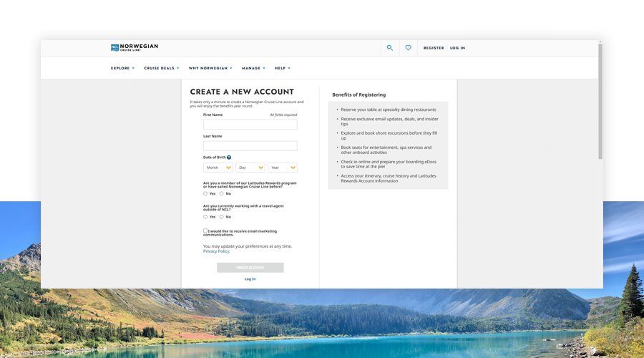
Task: Expand the Why Norwegian menu
Action: tap(210, 68)
